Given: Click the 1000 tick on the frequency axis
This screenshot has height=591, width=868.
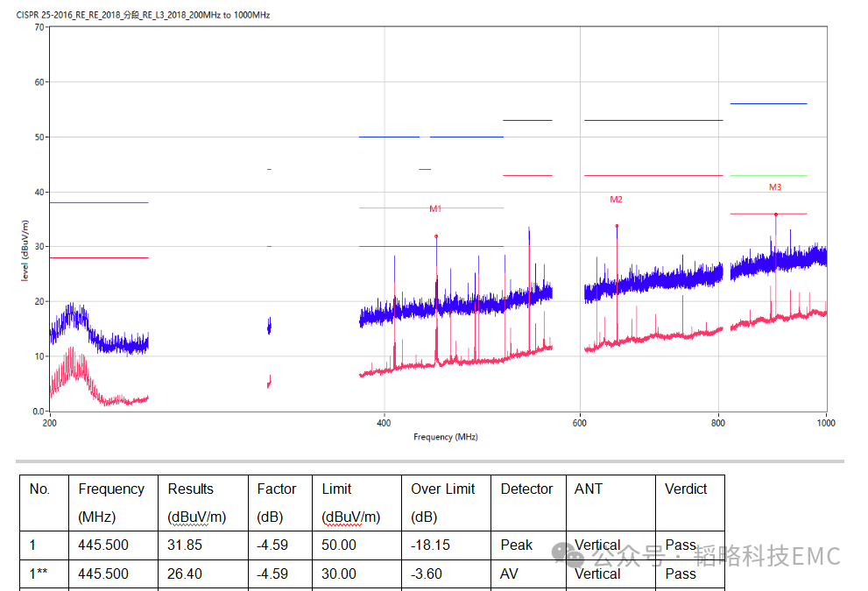Looking at the screenshot, I should tap(826, 423).
